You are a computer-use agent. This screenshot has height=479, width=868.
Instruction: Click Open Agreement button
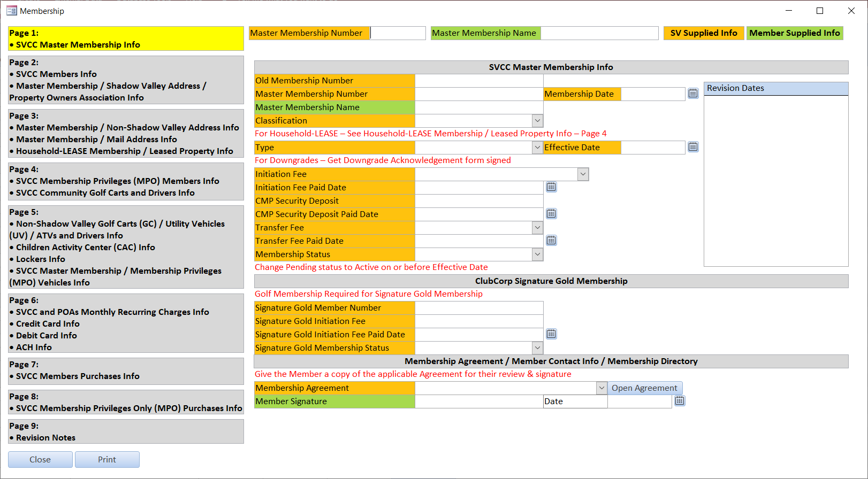[645, 388]
